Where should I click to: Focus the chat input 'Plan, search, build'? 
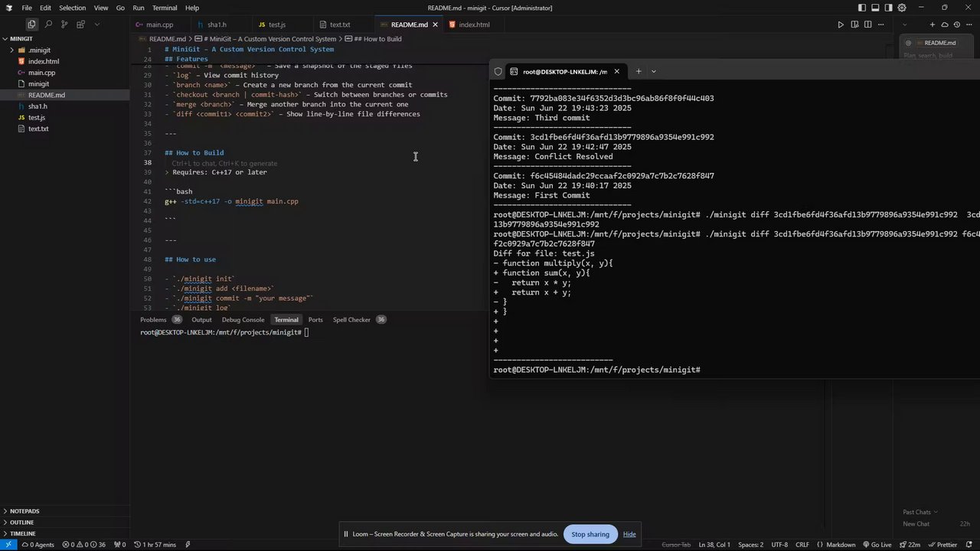click(928, 55)
